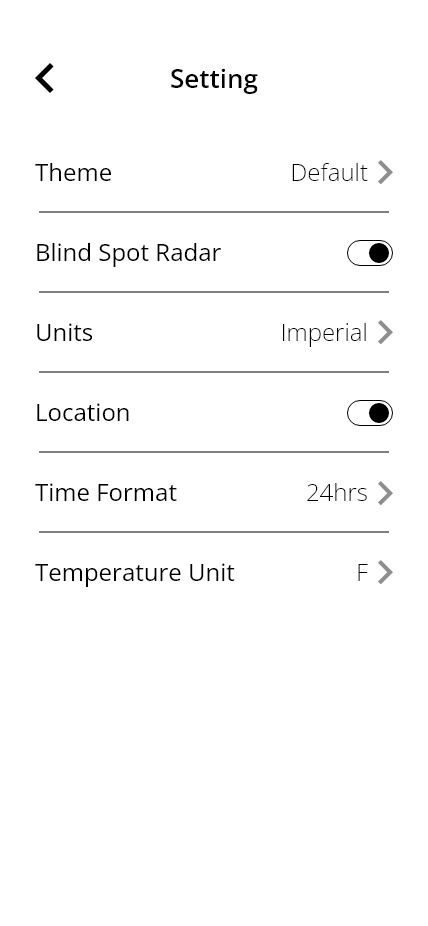428x926 pixels.
Task: Tap the chevron next to 24hrs
Action: point(385,493)
